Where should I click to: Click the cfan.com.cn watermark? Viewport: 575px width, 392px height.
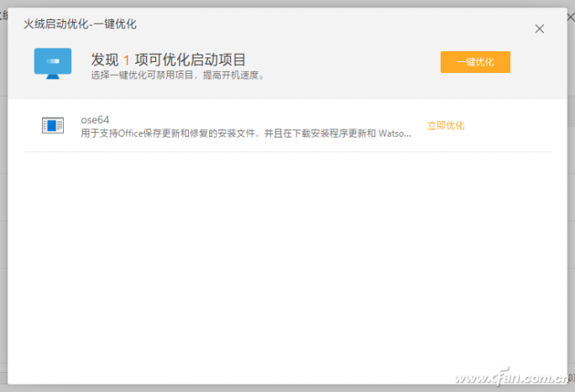click(x=511, y=377)
